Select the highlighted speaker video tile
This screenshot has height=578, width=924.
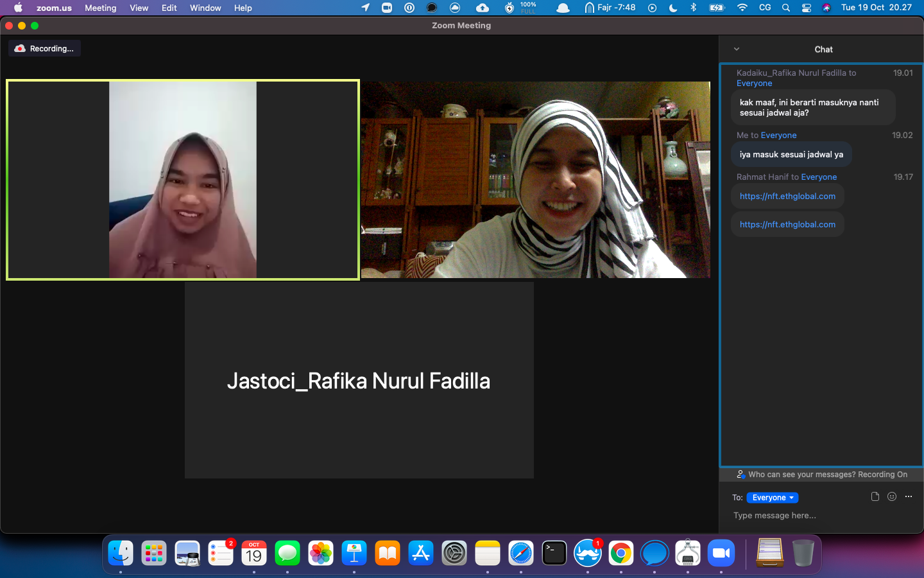(x=183, y=180)
